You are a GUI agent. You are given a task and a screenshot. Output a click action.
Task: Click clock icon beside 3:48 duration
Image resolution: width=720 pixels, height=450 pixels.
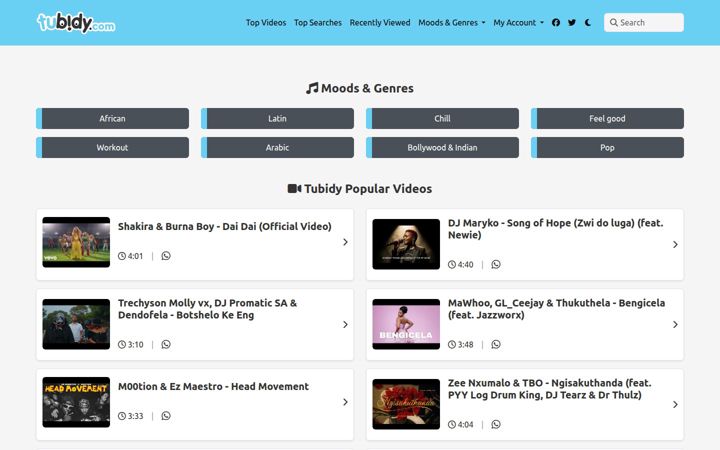452,344
